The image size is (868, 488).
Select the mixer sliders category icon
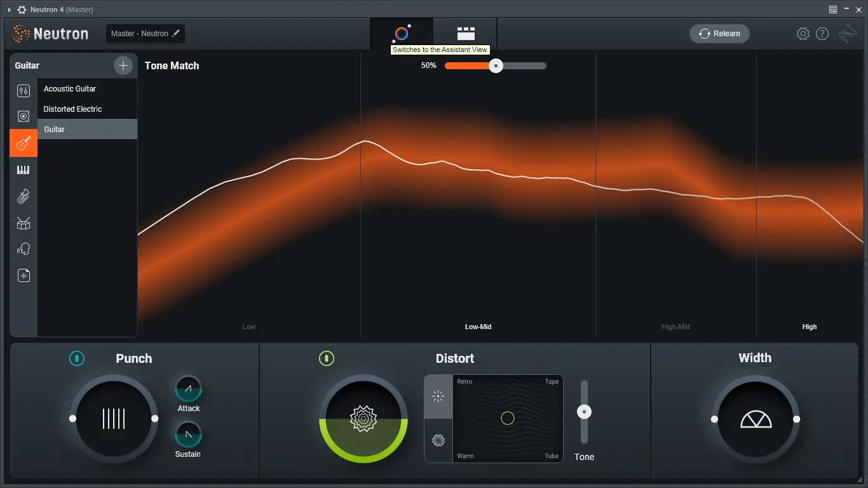tap(24, 91)
